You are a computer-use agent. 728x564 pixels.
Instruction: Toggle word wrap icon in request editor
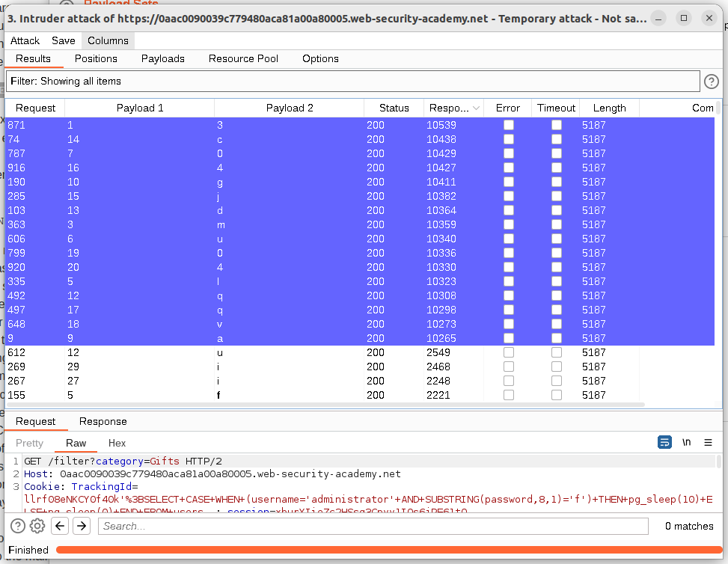click(664, 442)
